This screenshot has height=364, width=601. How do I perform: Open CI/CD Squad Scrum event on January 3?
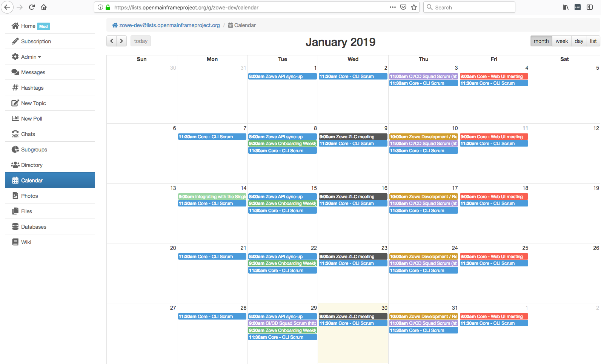pos(424,76)
